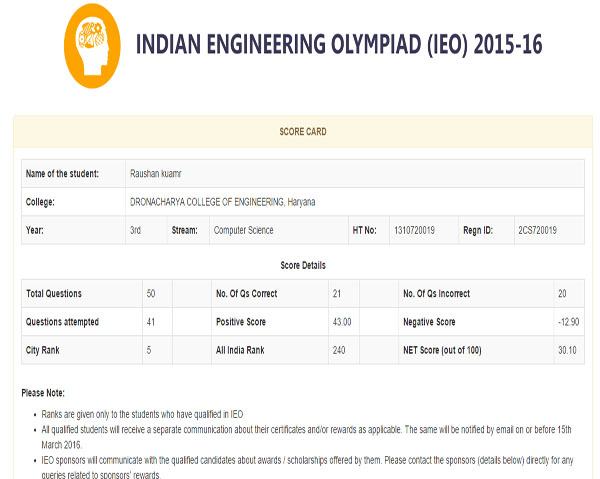Select All India Rank value 240
Screen dimensions: 600x479
339,350
